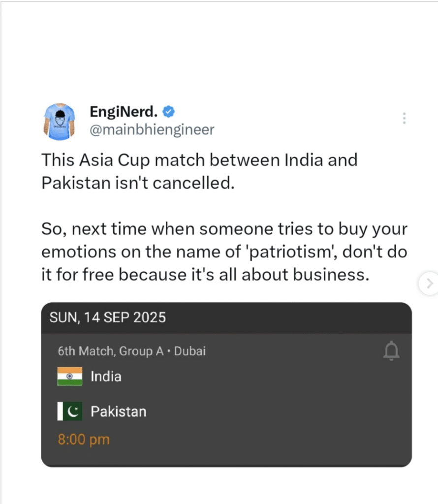Image resolution: width=438 pixels, height=504 pixels.
Task: Go to the next carousel image arrow
Action: coord(429,283)
